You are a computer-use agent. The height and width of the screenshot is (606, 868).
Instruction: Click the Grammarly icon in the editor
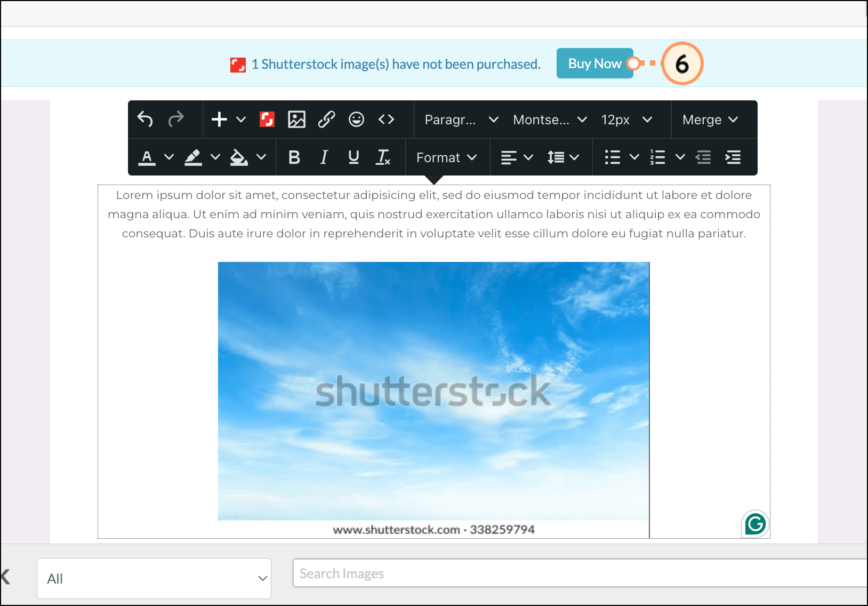[x=756, y=524]
